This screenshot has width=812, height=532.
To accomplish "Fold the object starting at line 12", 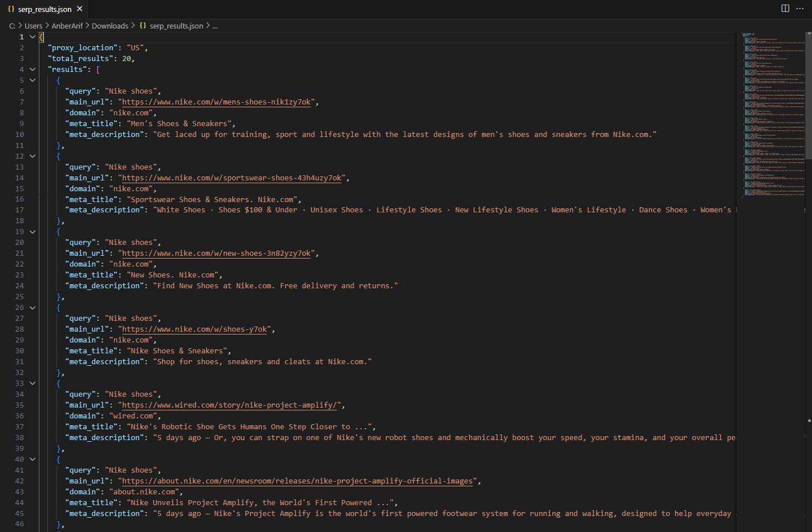I will (x=33, y=156).
